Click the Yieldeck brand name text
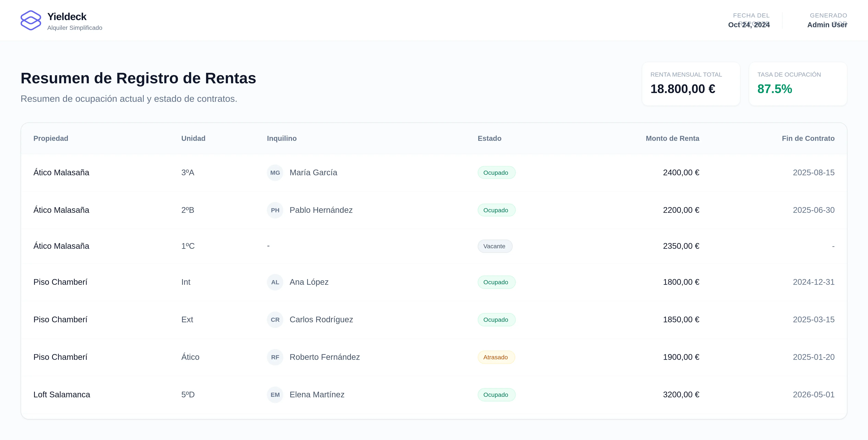Viewport: 868px width, 440px height. (67, 16)
